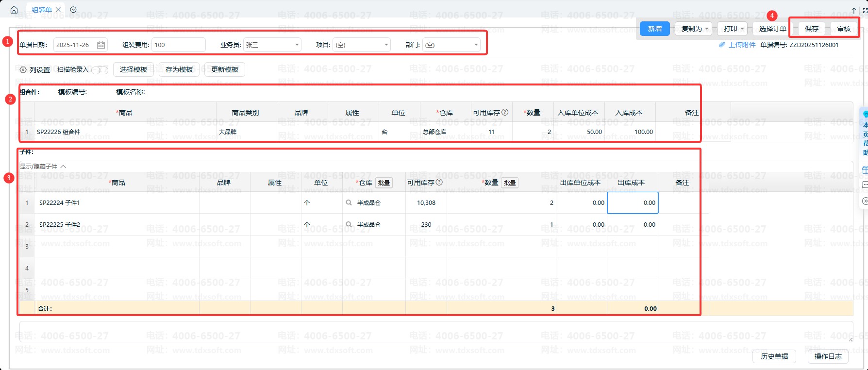Image resolution: width=868 pixels, height=370 pixels.
Task: Toggle the 扫描枪录入 switch
Action: pyautogui.click(x=100, y=70)
